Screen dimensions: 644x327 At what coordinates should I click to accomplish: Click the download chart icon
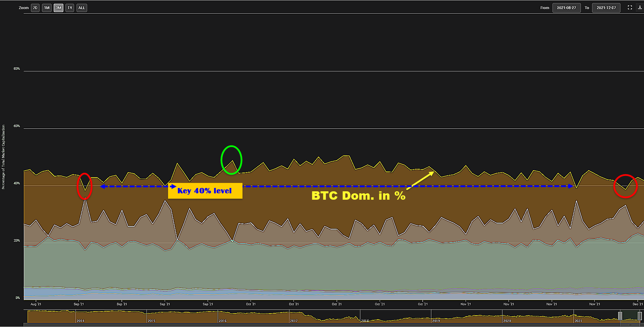(x=640, y=8)
